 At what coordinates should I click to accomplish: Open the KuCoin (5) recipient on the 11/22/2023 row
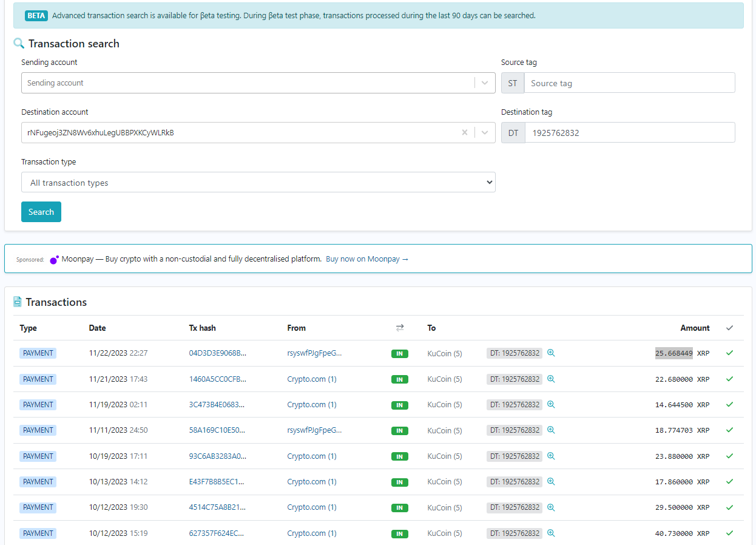click(x=445, y=353)
